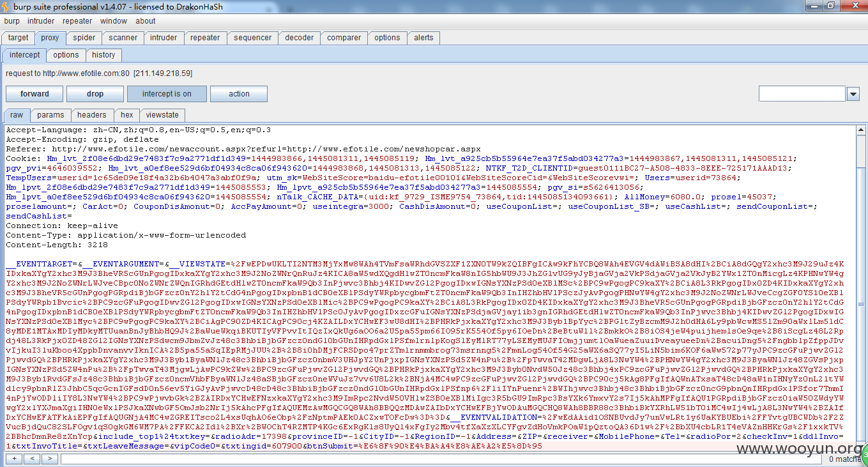868x467 pixels.
Task: Open the burp menu
Action: pyautogui.click(x=11, y=21)
